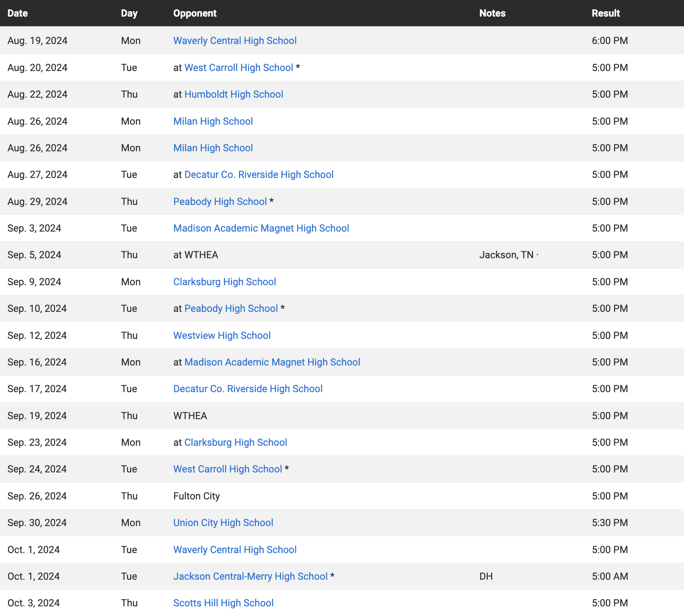Open Waverly Central High School link on Oct. 1

pos(235,550)
